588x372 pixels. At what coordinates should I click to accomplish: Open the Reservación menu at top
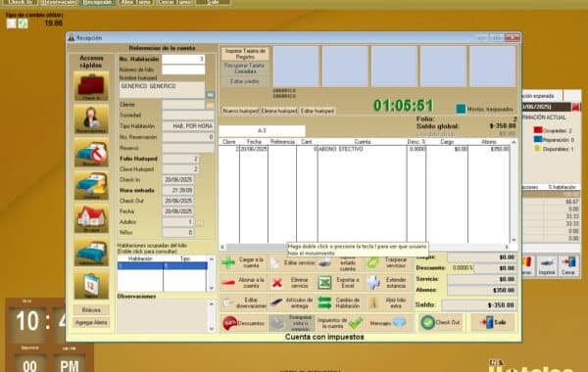[58, 2]
